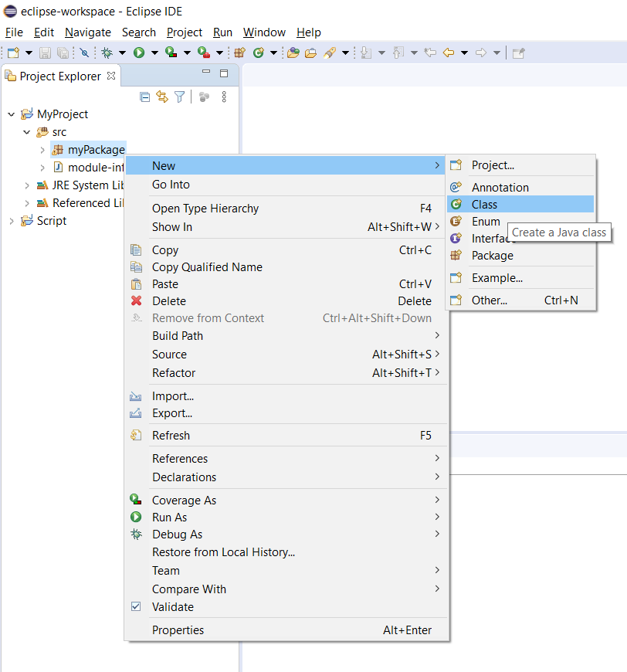Viewport: 627px width, 672px height.
Task: Open dropdown arrow beside the Run button
Action: click(154, 53)
